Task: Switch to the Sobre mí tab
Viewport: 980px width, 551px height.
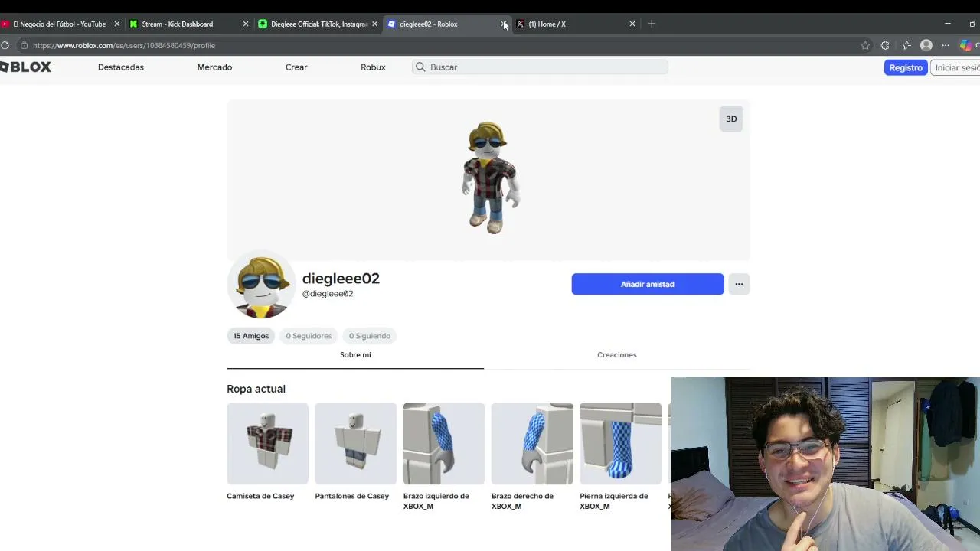Action: pos(355,355)
